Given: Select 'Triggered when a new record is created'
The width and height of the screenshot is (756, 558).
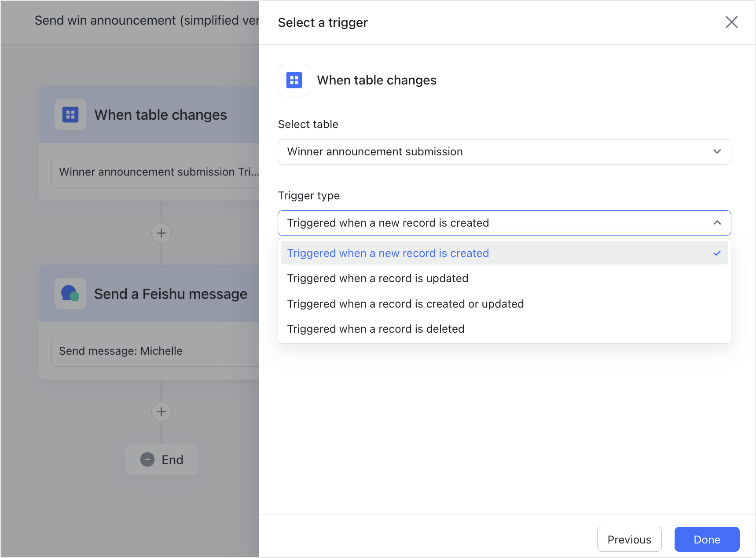Looking at the screenshot, I should tap(388, 253).
